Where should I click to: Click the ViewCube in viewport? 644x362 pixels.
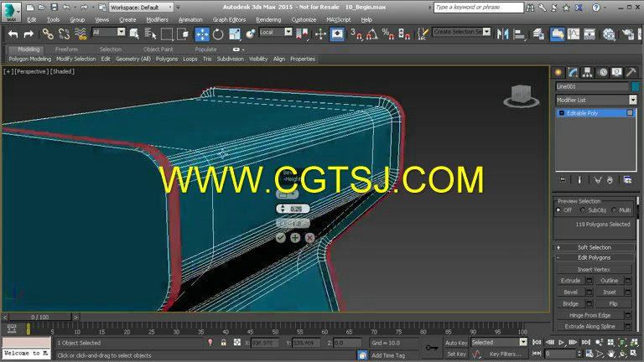[x=522, y=96]
